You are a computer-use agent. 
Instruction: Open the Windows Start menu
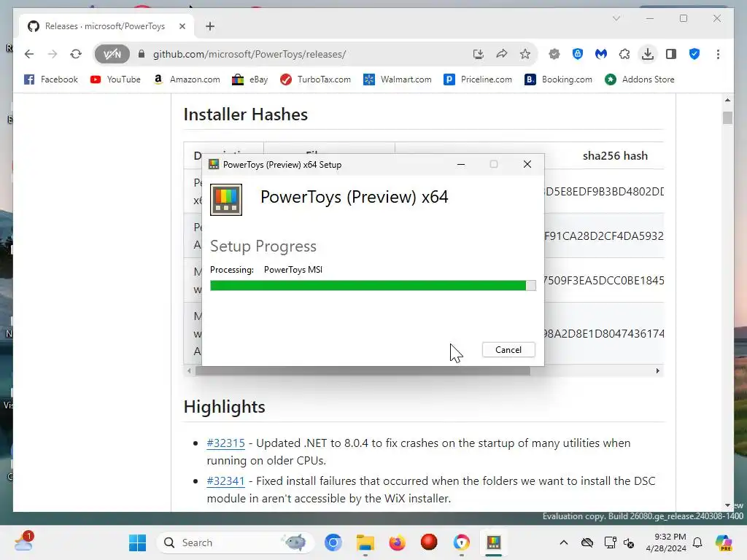pos(138,542)
